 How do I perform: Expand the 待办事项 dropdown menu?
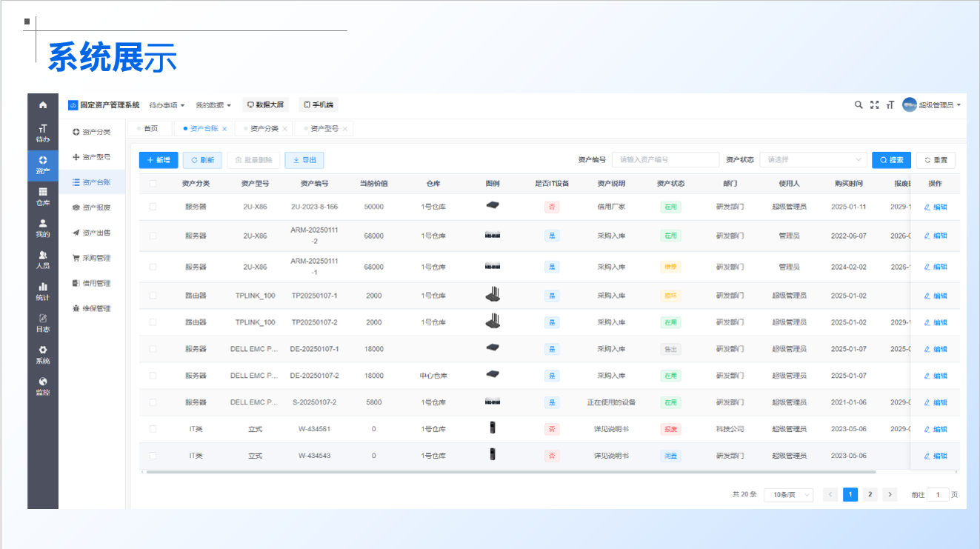click(167, 105)
